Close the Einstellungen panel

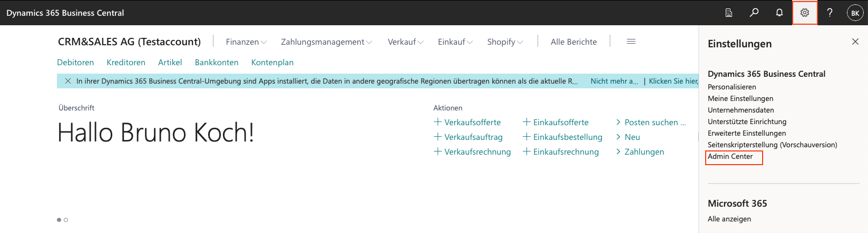(x=855, y=42)
